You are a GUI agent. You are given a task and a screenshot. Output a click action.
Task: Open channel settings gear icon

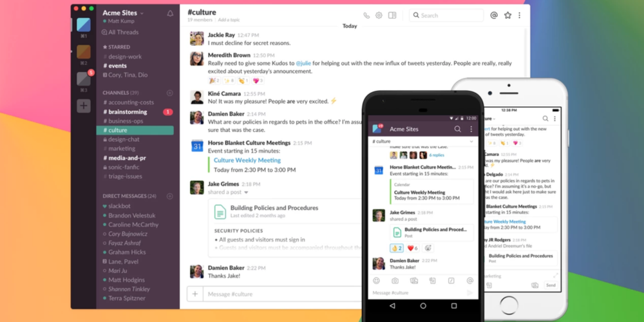tap(379, 15)
